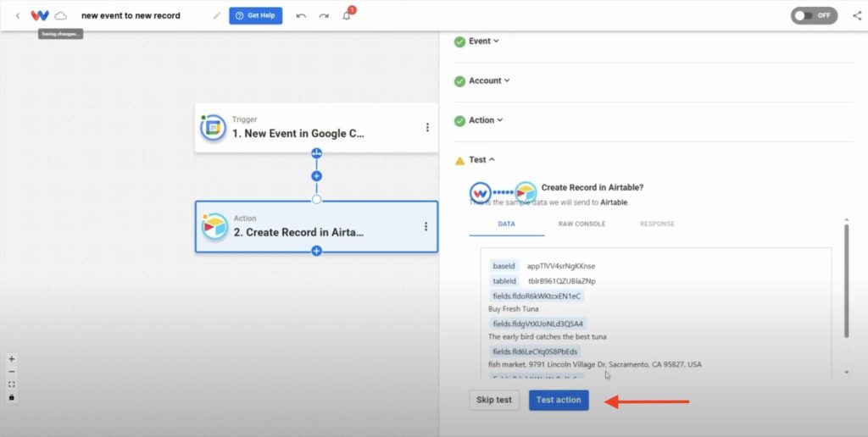This screenshot has height=437, width=868.
Task: Select the Create Record in Airtable card
Action: (316, 227)
